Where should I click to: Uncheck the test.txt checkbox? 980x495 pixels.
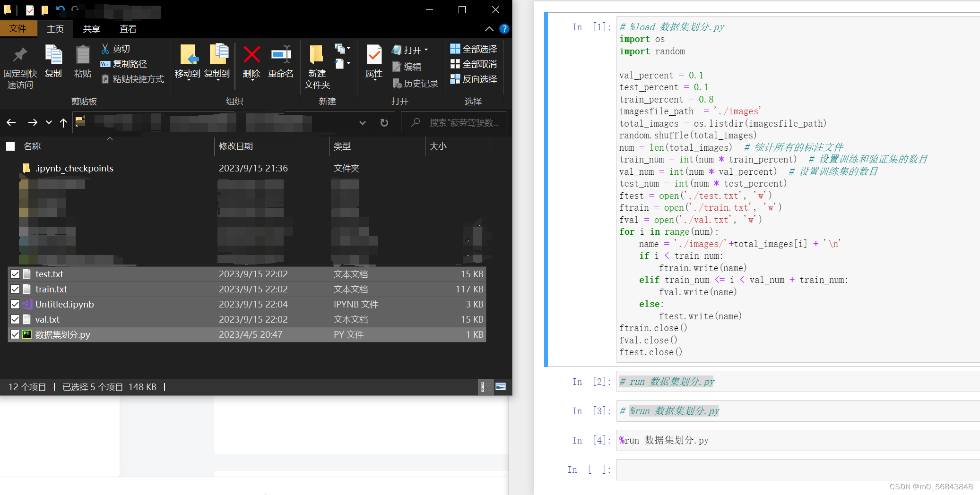(15, 274)
